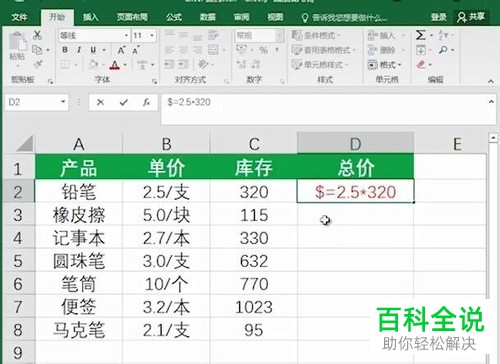Click the Clear eraser icon
The height and width of the screenshot is (364, 500).
(421, 64)
